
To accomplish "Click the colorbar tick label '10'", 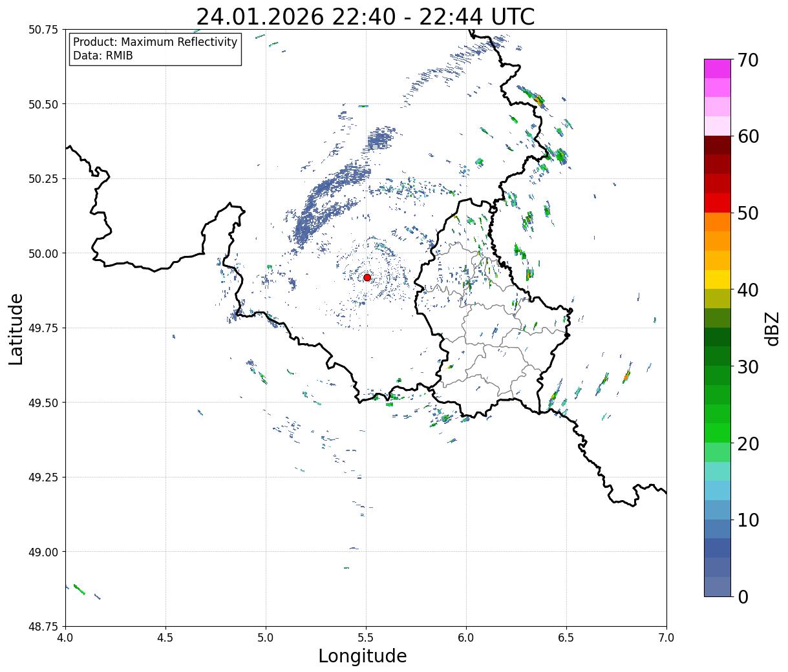I will coord(748,520).
